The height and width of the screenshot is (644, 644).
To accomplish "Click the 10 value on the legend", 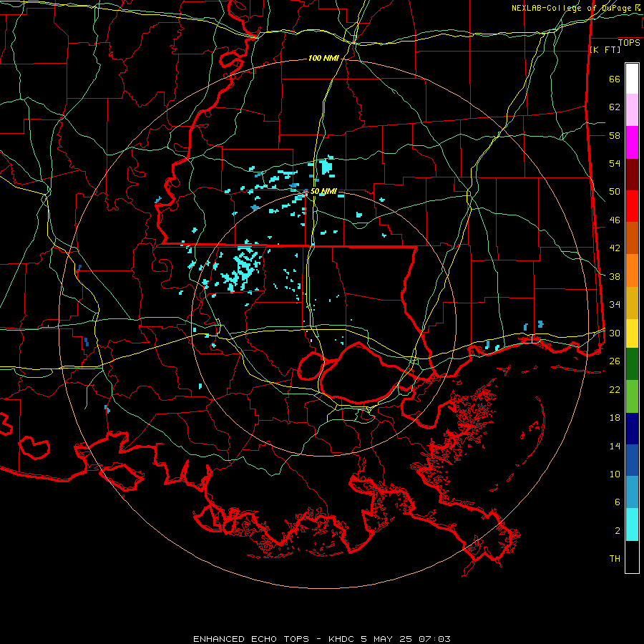I will click(615, 474).
